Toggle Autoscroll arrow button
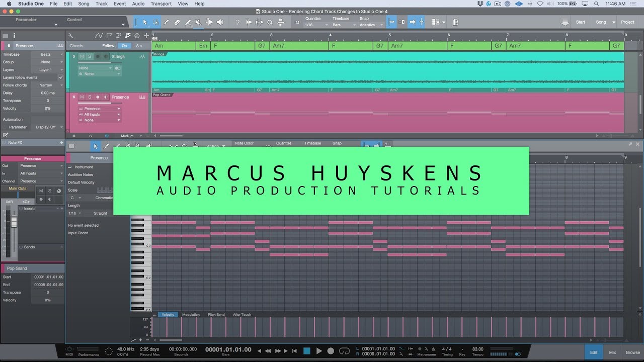This screenshot has height=362, width=644. click(412, 22)
